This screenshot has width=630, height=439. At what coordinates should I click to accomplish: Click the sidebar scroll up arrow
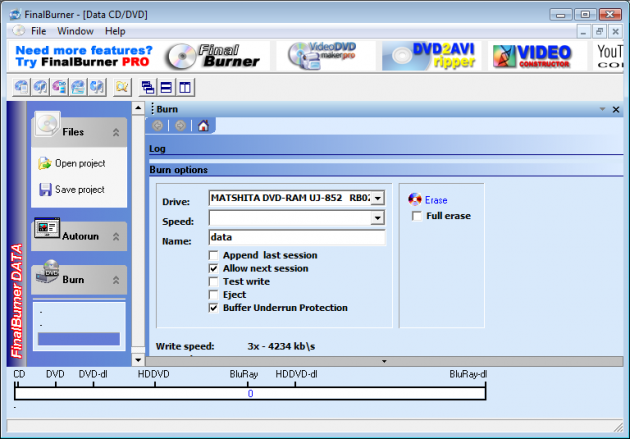(x=138, y=108)
